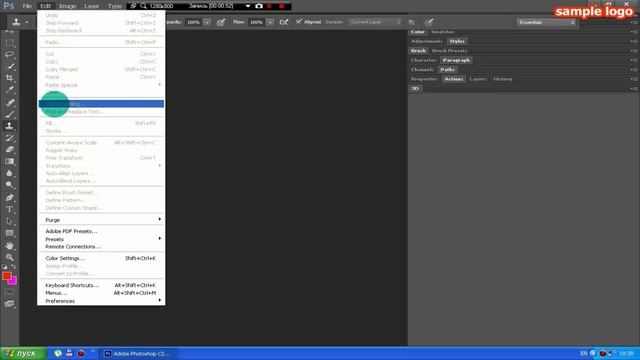Select the Pen tool
Viewport: 640px width, 360px height.
(x=9, y=198)
